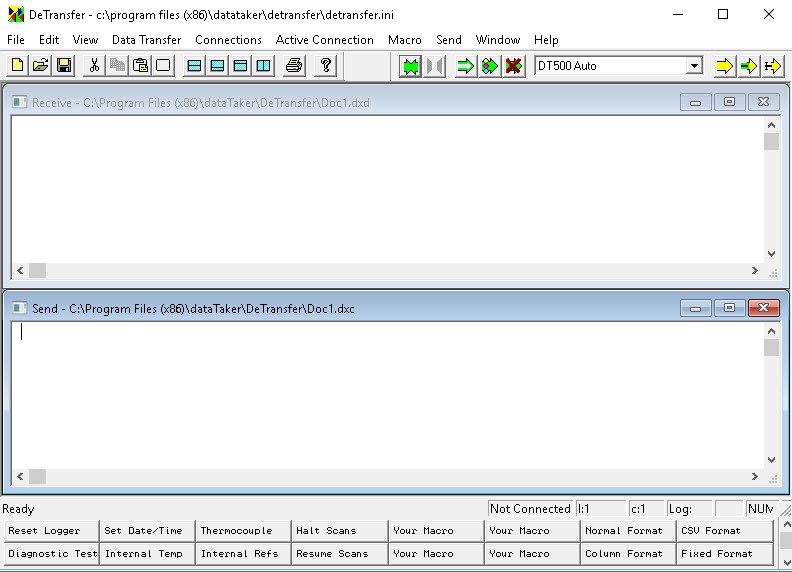The width and height of the screenshot is (792, 572).
Task: Select the first window layout icon
Action: coord(194,66)
